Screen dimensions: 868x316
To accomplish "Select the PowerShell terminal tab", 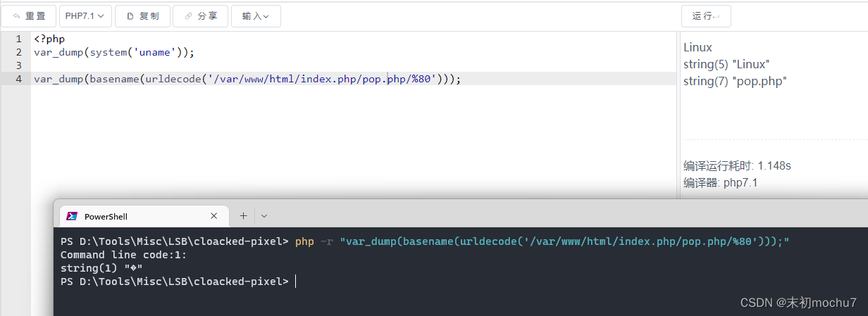I will [x=144, y=216].
